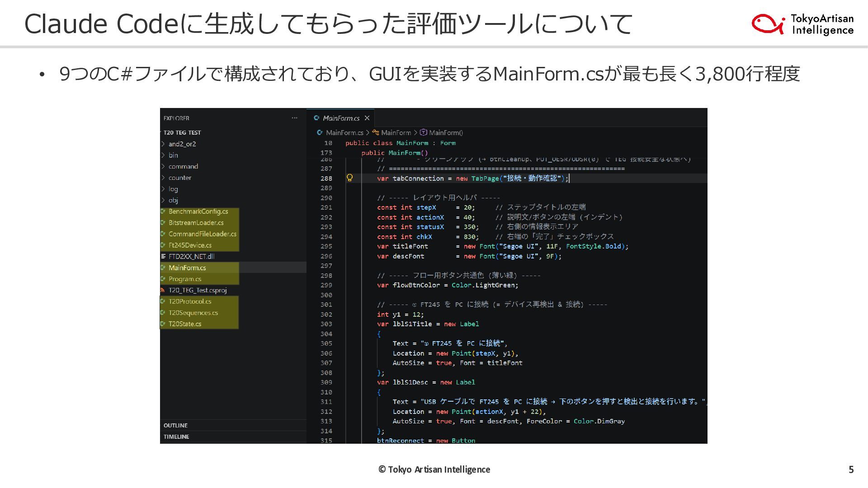868x488 pixels.
Task: Click the MainForm() method breadcrumb
Action: 446,133
